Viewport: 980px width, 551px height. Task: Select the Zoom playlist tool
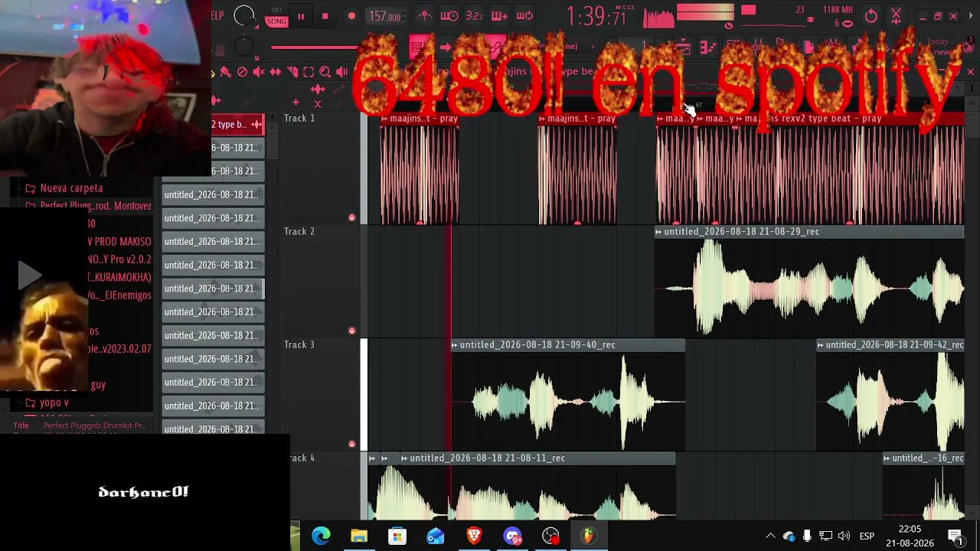(325, 72)
